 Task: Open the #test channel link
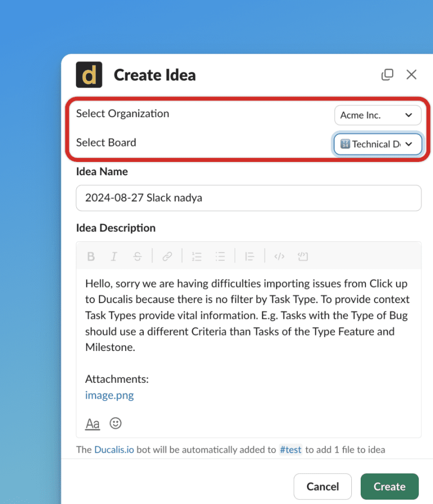pyautogui.click(x=290, y=449)
